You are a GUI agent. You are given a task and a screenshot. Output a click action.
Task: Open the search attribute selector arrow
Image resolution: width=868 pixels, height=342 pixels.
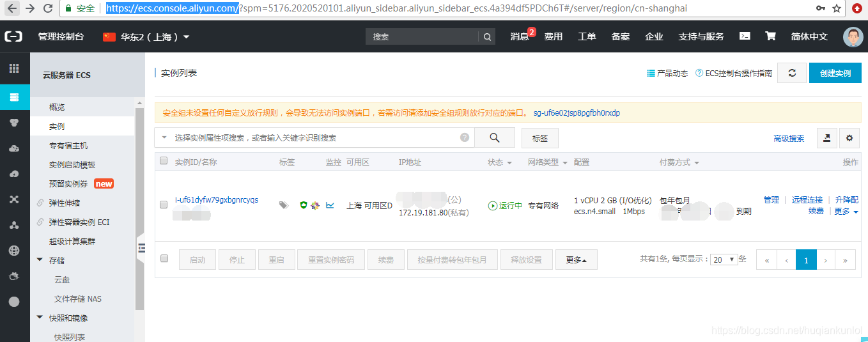pos(164,137)
